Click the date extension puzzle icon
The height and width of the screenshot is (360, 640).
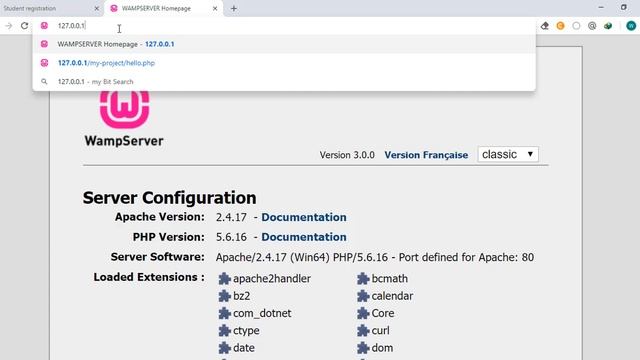point(224,348)
